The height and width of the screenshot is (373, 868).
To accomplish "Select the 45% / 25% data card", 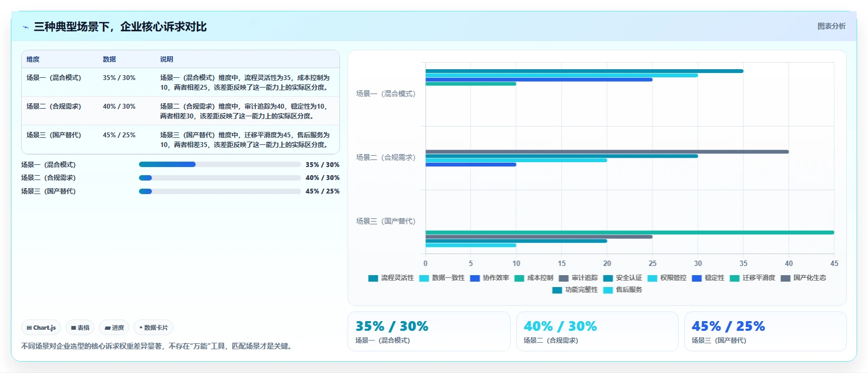I will tap(765, 331).
